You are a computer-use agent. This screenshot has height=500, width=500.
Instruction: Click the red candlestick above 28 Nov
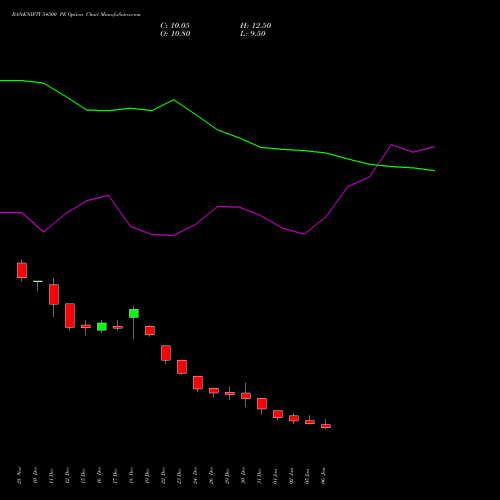pyautogui.click(x=22, y=270)
